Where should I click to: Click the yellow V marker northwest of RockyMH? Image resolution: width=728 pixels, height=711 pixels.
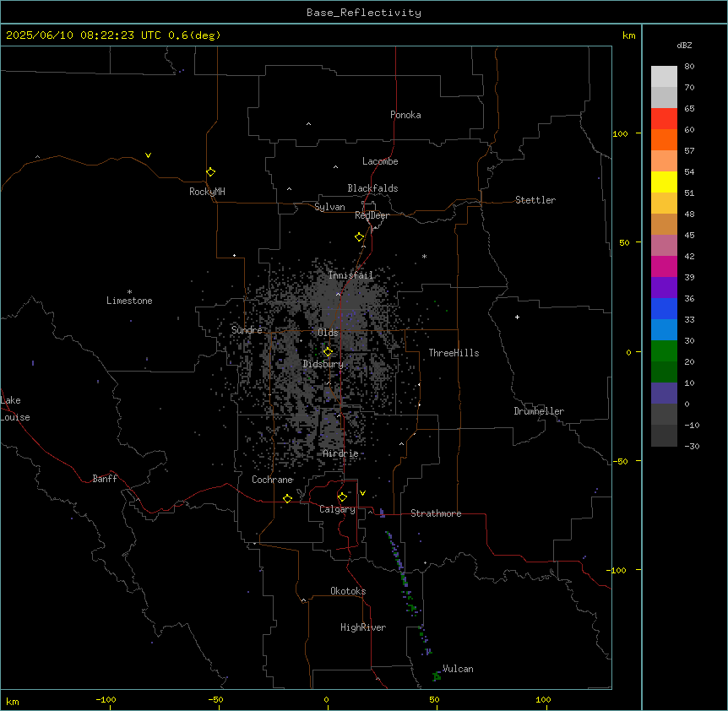[x=148, y=155]
